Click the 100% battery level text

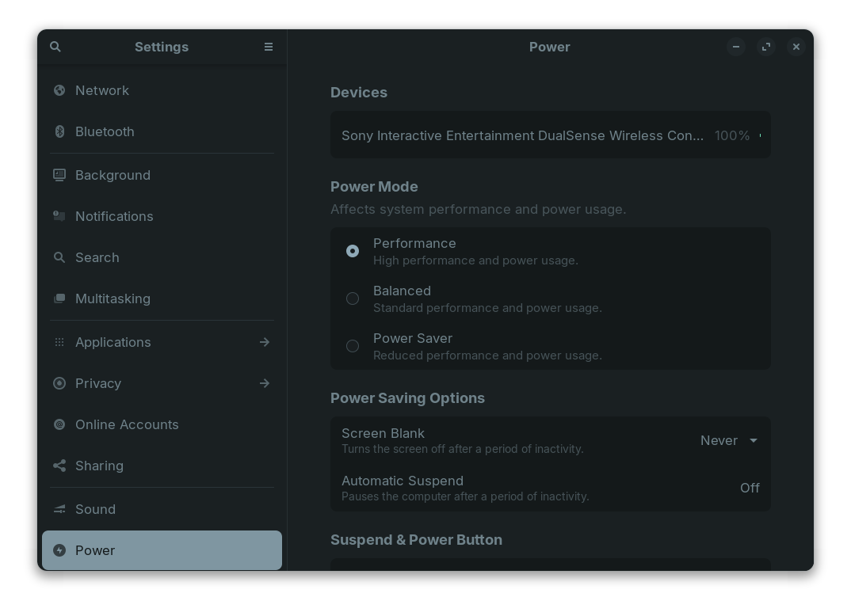(x=731, y=135)
